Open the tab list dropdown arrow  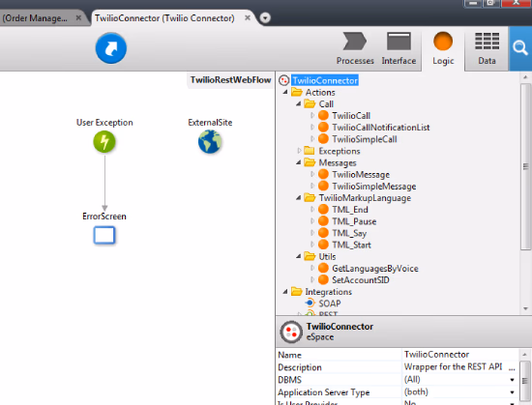[265, 17]
